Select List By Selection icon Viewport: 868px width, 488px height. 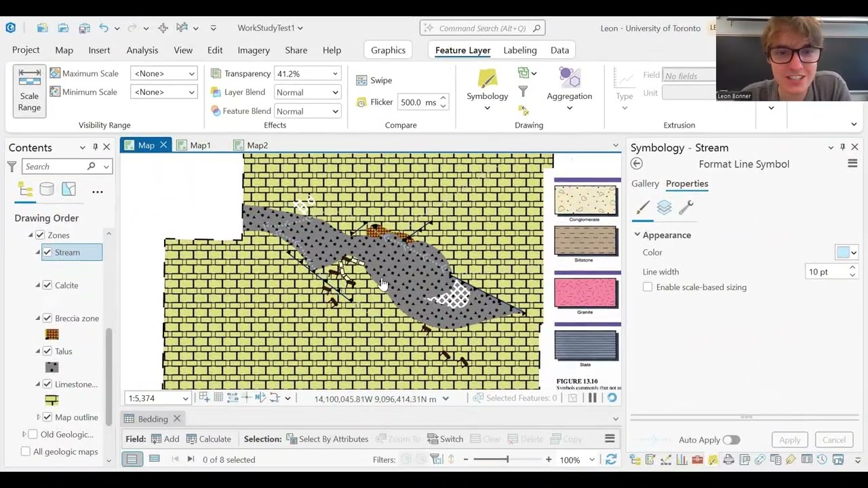[68, 190]
